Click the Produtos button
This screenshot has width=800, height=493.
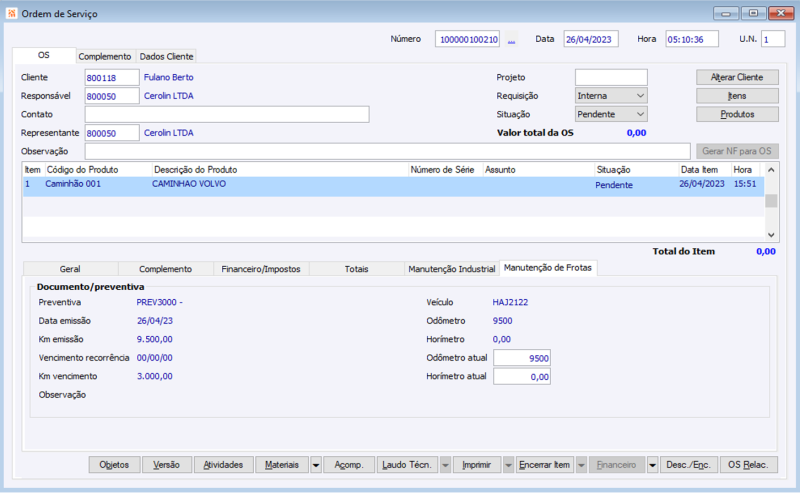(x=736, y=115)
